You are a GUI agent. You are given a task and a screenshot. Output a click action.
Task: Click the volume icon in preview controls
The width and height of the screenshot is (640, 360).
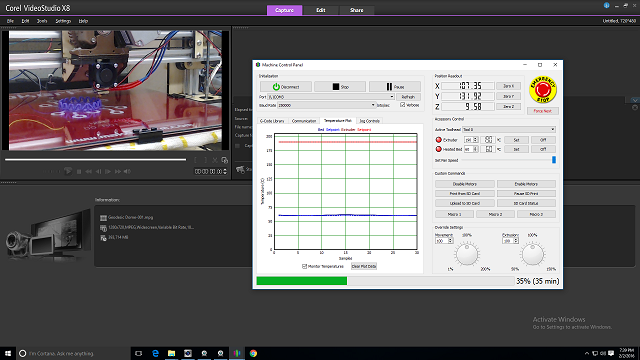click(x=127, y=171)
